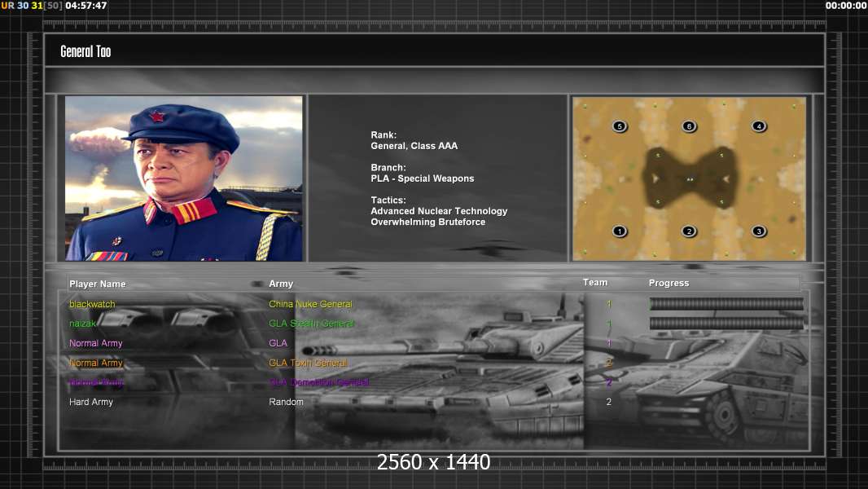This screenshot has height=489, width=868.
Task: Select start position 2 on the map
Action: point(689,231)
